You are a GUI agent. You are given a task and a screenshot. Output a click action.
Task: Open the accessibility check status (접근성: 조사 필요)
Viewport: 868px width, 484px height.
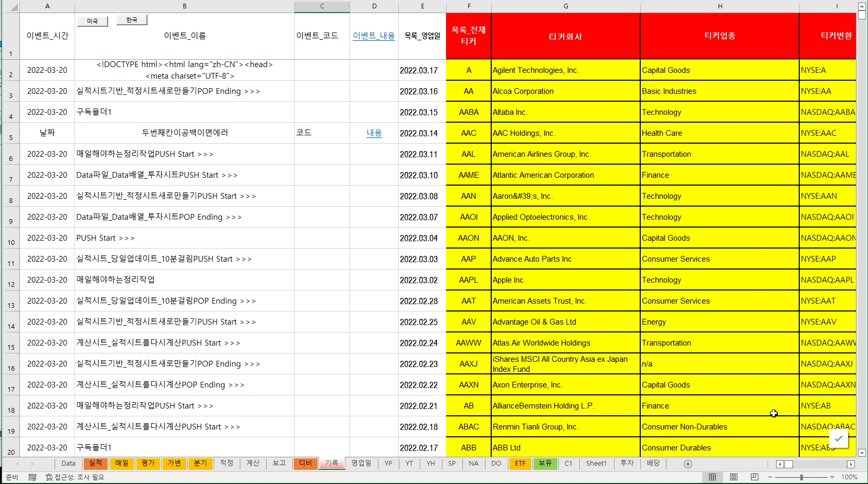[75, 477]
